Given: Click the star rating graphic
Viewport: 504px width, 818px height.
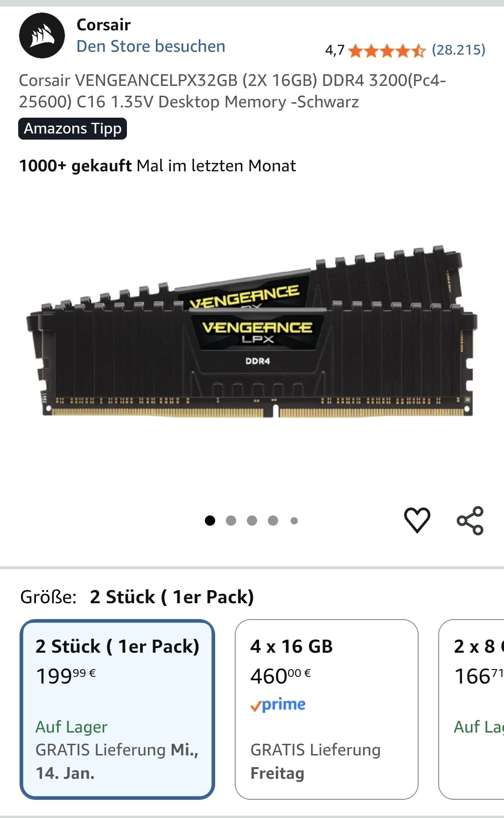Looking at the screenshot, I should (x=387, y=50).
